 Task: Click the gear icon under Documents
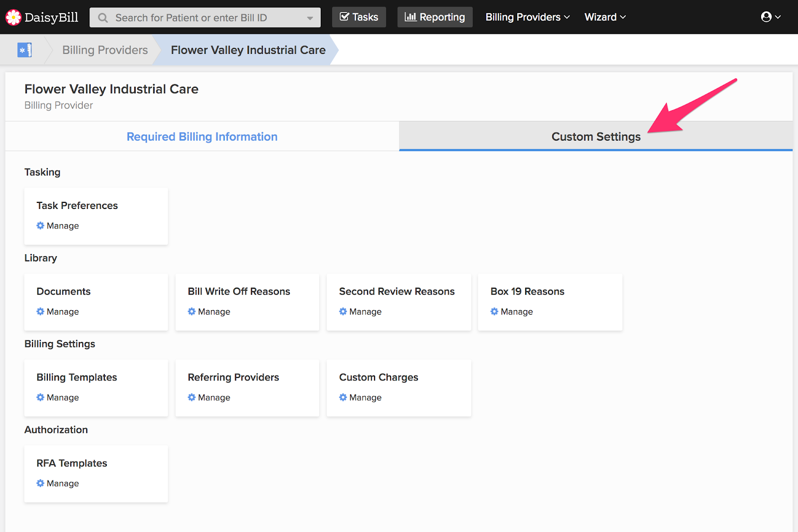(40, 312)
